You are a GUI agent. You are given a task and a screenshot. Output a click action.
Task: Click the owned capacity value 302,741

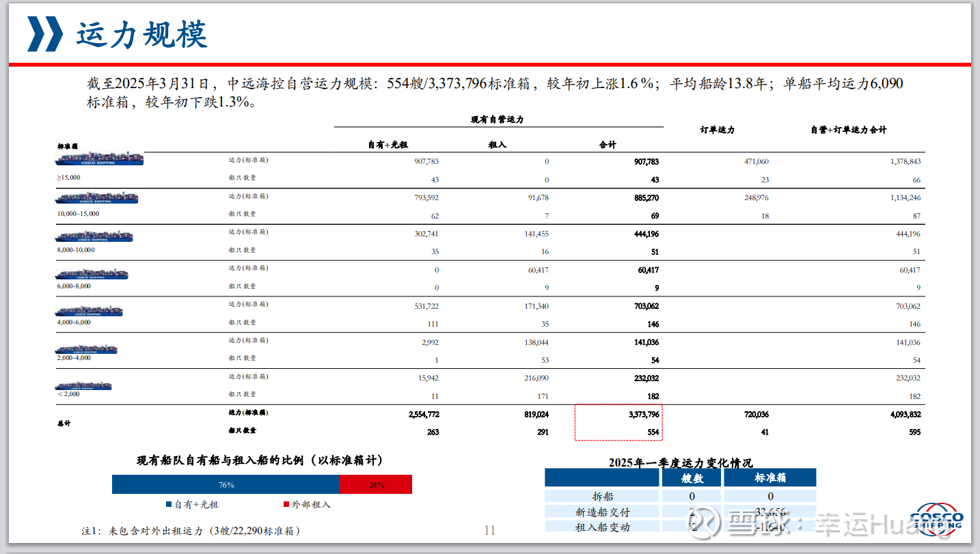(426, 234)
